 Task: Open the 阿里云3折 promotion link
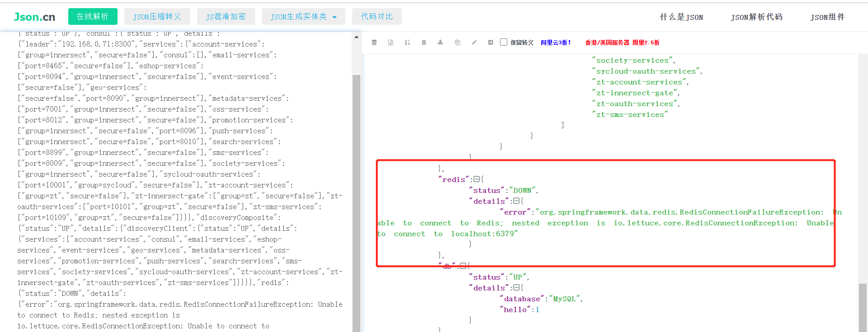coord(556,42)
